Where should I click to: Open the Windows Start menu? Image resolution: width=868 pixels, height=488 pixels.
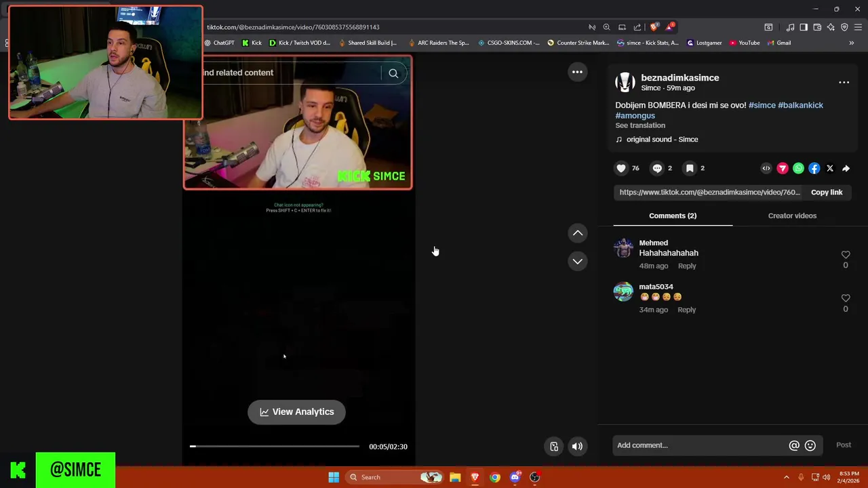[334, 477]
